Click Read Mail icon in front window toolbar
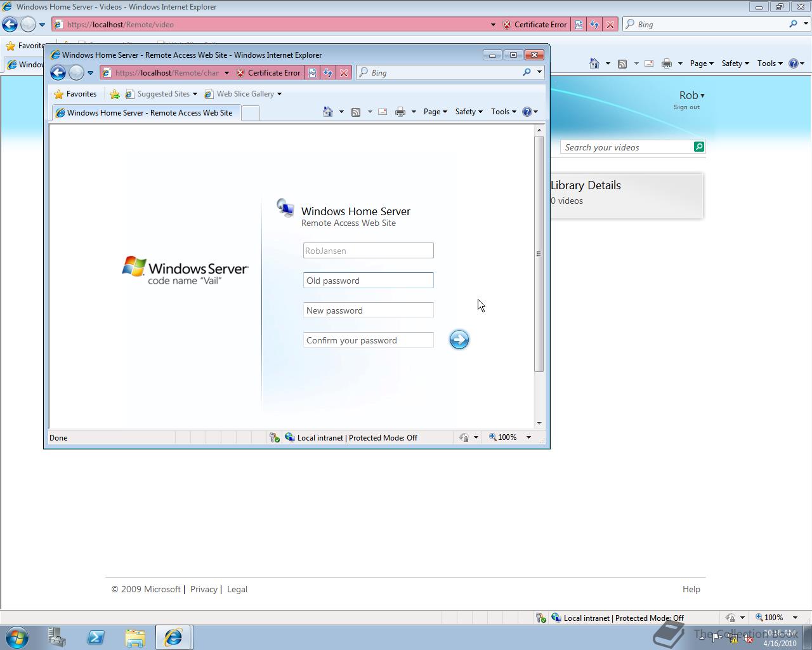 point(383,112)
